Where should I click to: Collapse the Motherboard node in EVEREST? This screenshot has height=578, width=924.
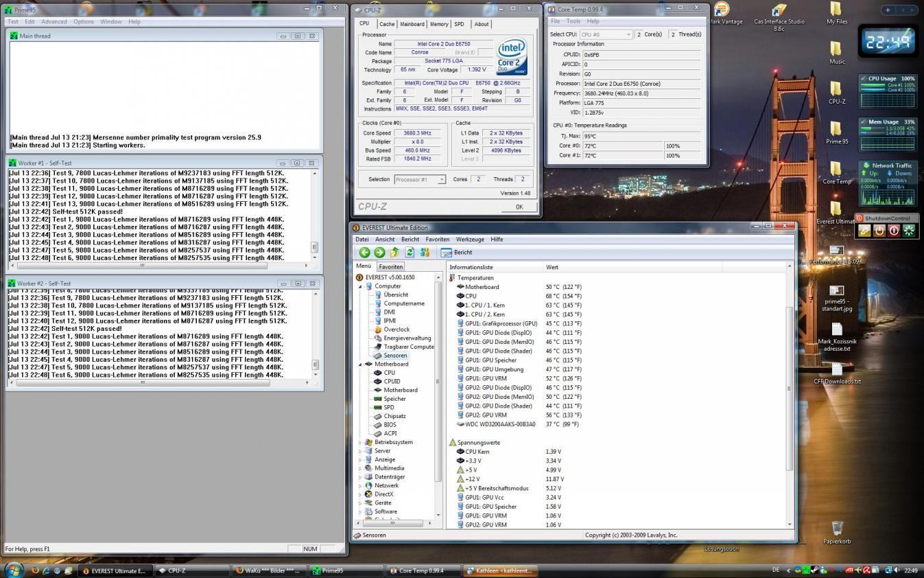(360, 364)
